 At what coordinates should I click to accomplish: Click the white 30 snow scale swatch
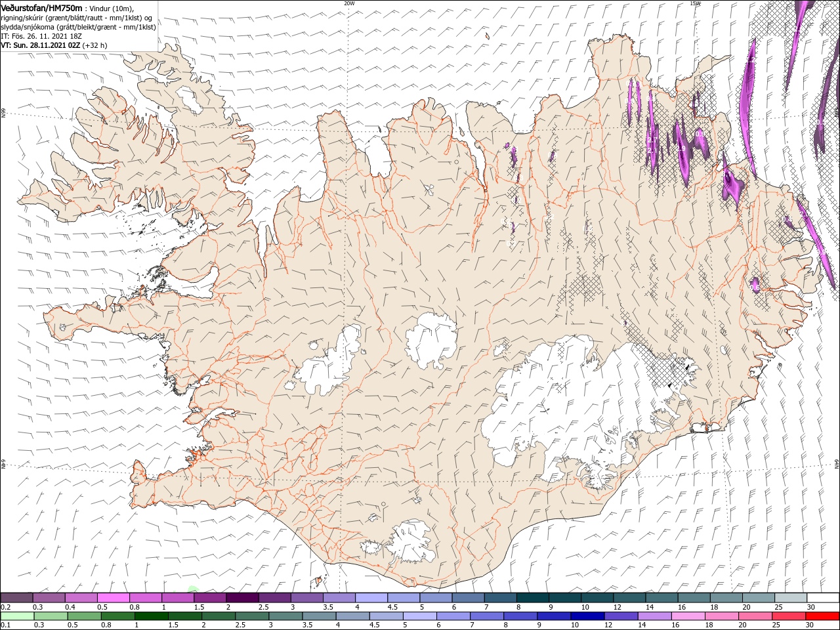[x=823, y=597]
